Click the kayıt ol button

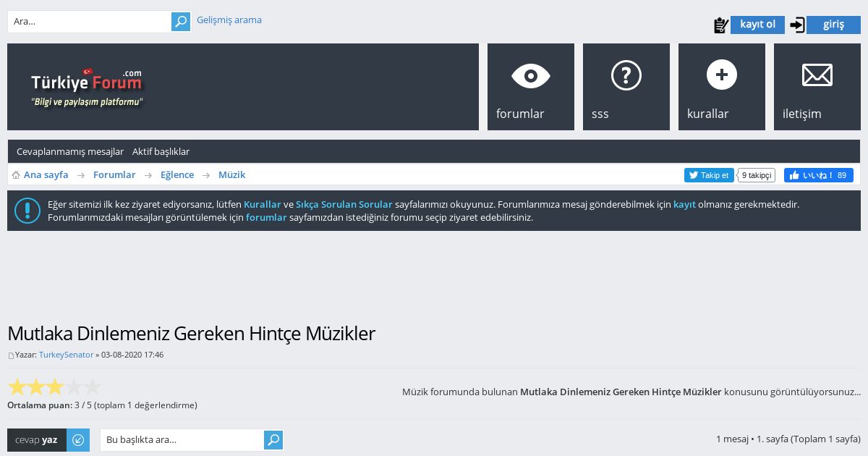coord(757,25)
